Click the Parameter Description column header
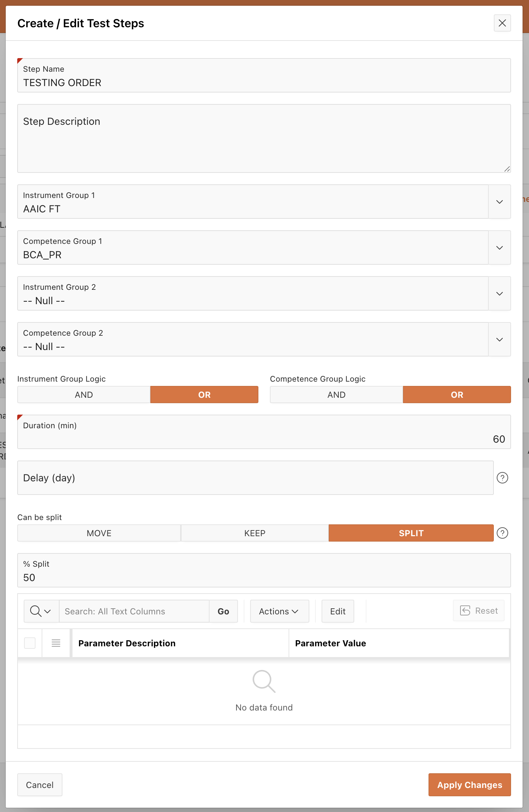 click(127, 643)
